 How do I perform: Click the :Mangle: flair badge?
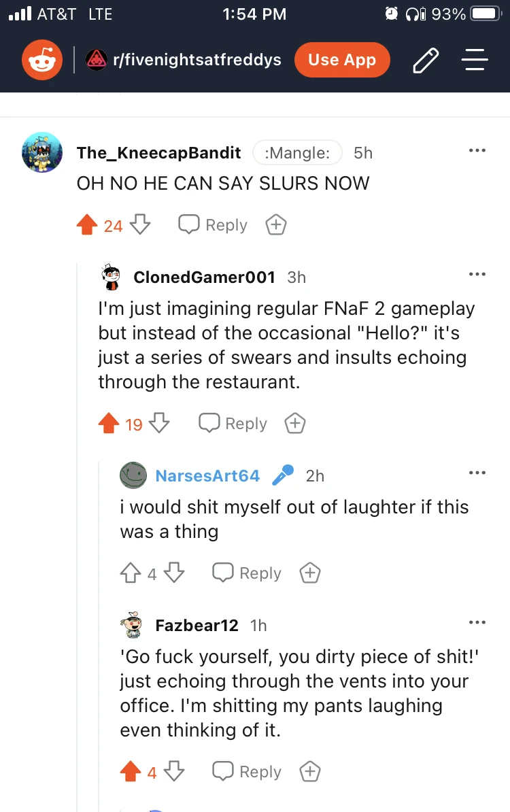[297, 152]
